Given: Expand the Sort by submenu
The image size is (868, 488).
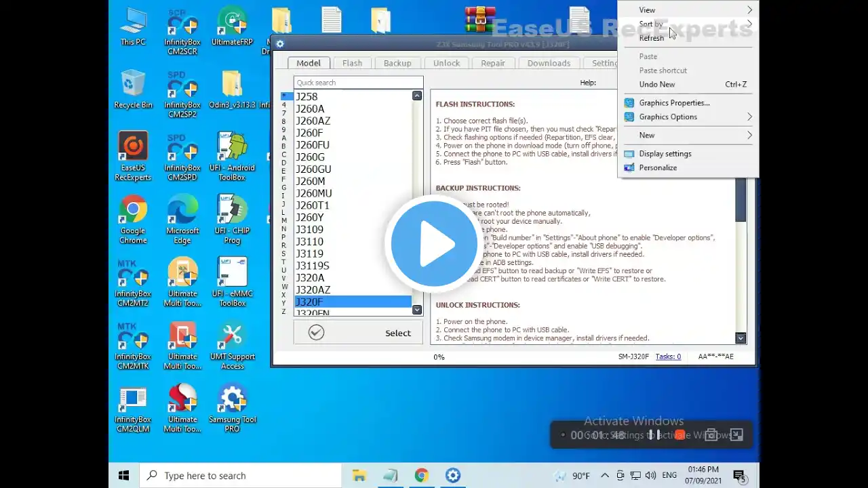Looking at the screenshot, I should [x=688, y=24].
